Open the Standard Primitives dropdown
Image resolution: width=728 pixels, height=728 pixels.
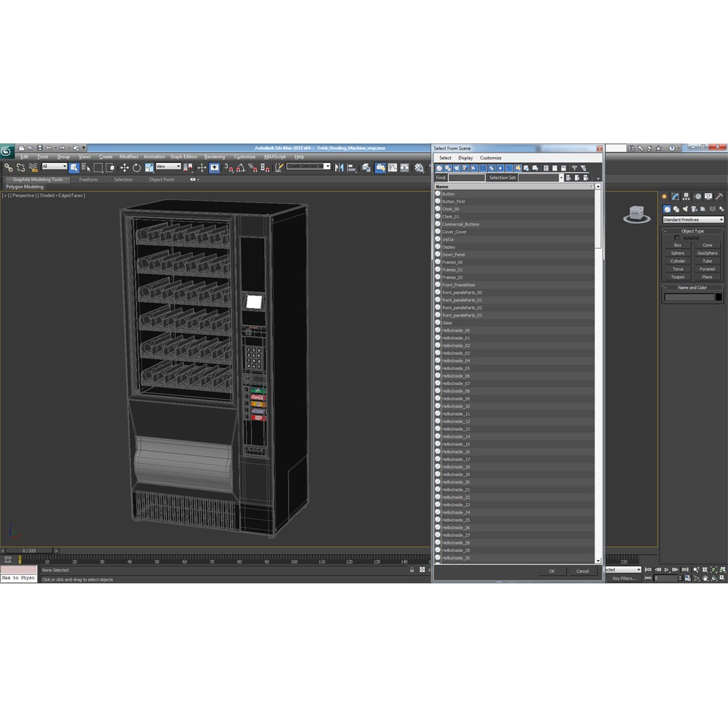tap(693, 220)
